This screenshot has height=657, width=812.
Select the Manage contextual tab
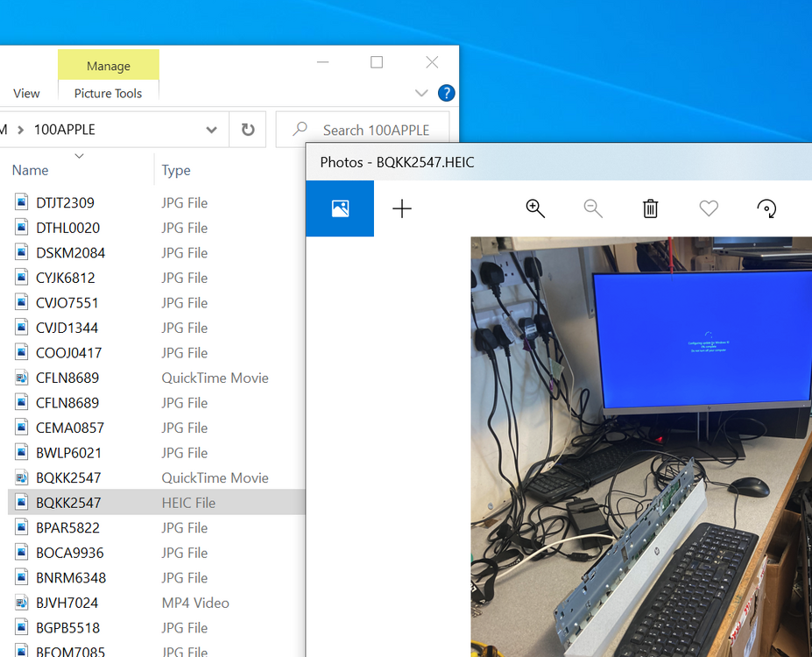(109, 66)
